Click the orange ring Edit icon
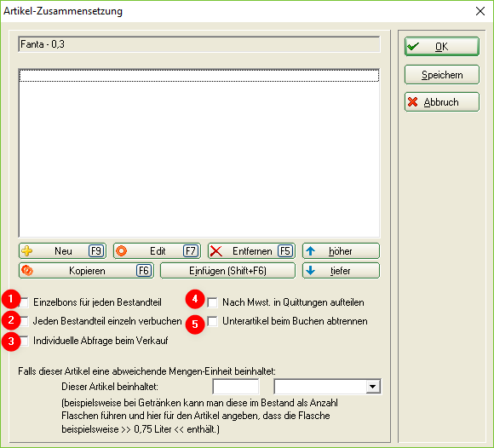Image resolution: width=494 pixels, height=448 pixels. pos(122,251)
